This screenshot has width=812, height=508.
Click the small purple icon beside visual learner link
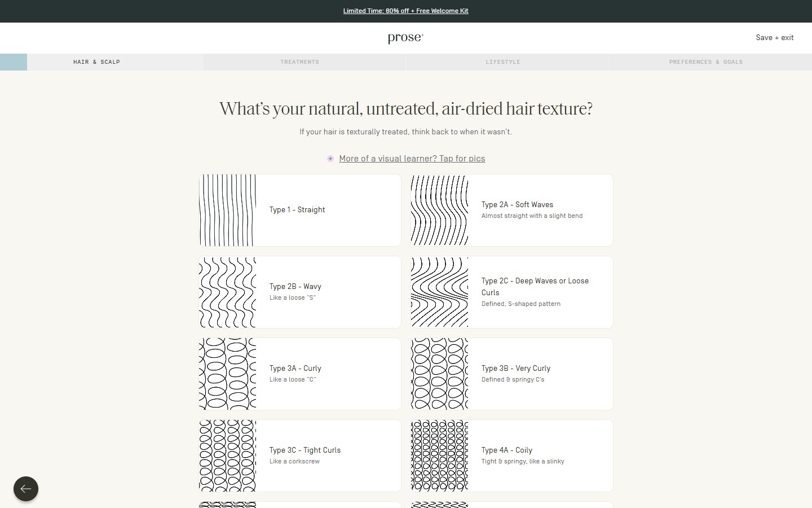point(330,159)
